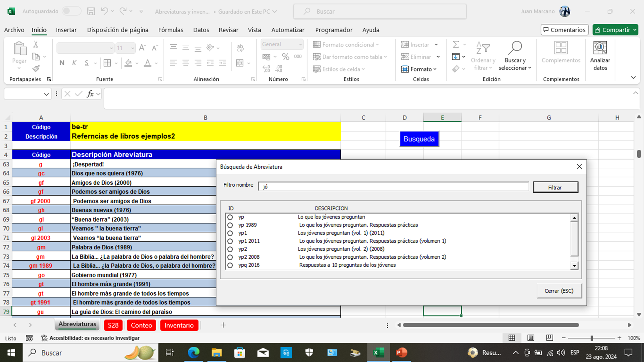This screenshot has height=362, width=644.
Task: Open the Fórmulas ribbon tab
Action: click(x=171, y=30)
